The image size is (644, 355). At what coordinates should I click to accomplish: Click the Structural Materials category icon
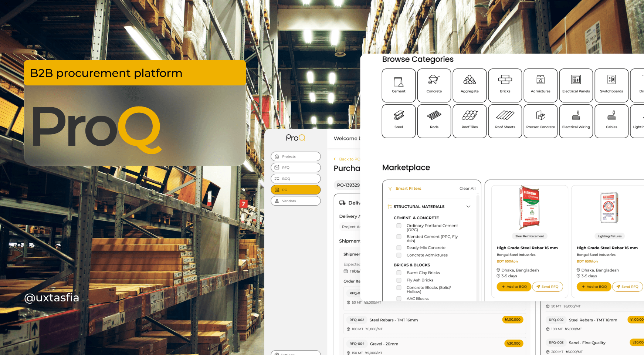pos(390,207)
